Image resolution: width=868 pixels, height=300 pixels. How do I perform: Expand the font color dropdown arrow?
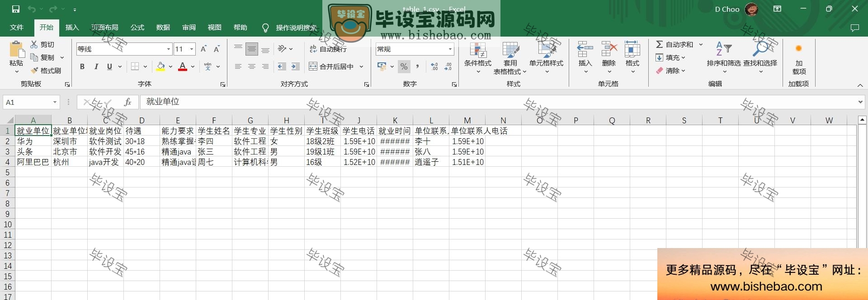193,66
